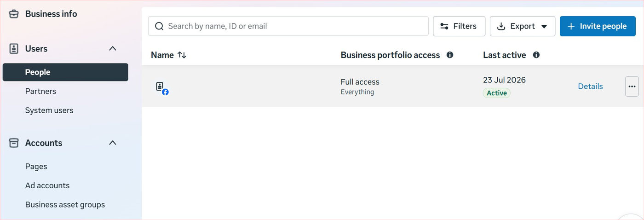Screen dimensions: 644x220
Task: Click the Name column sort arrows
Action: click(182, 55)
